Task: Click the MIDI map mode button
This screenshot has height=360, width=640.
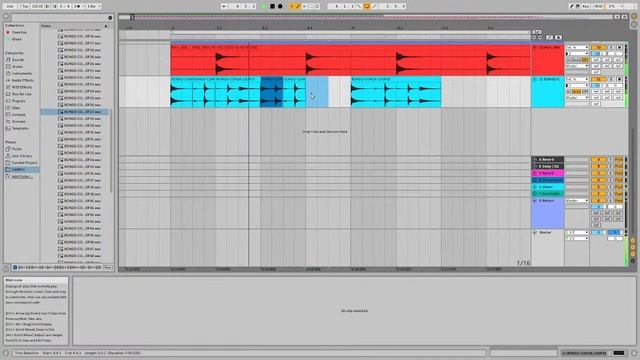Action: pyautogui.click(x=598, y=6)
